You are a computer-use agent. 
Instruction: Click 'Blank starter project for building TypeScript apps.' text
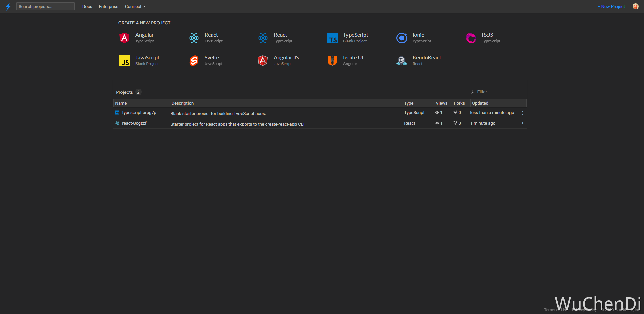(x=218, y=114)
